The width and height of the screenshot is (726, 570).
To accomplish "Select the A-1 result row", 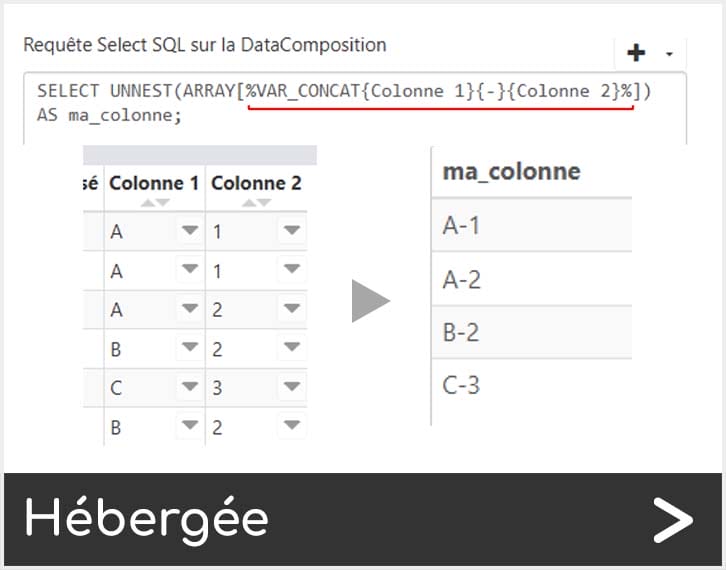I will click(530, 225).
